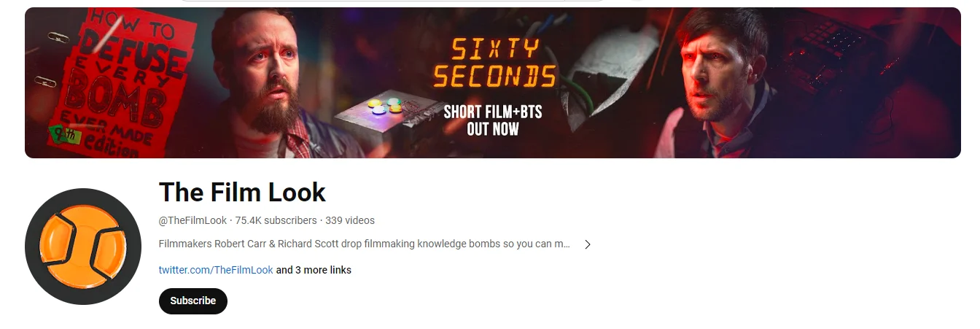Expand the channel description chevron arrow
This screenshot has height=329, width=980.
[588, 244]
